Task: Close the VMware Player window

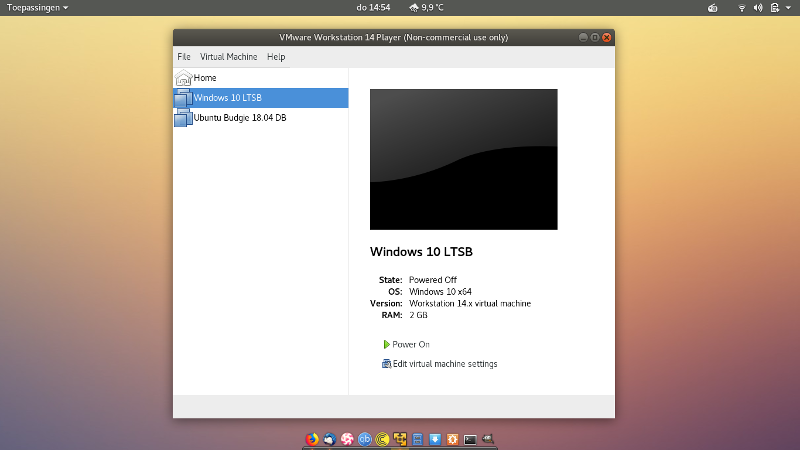Action: coord(607,37)
